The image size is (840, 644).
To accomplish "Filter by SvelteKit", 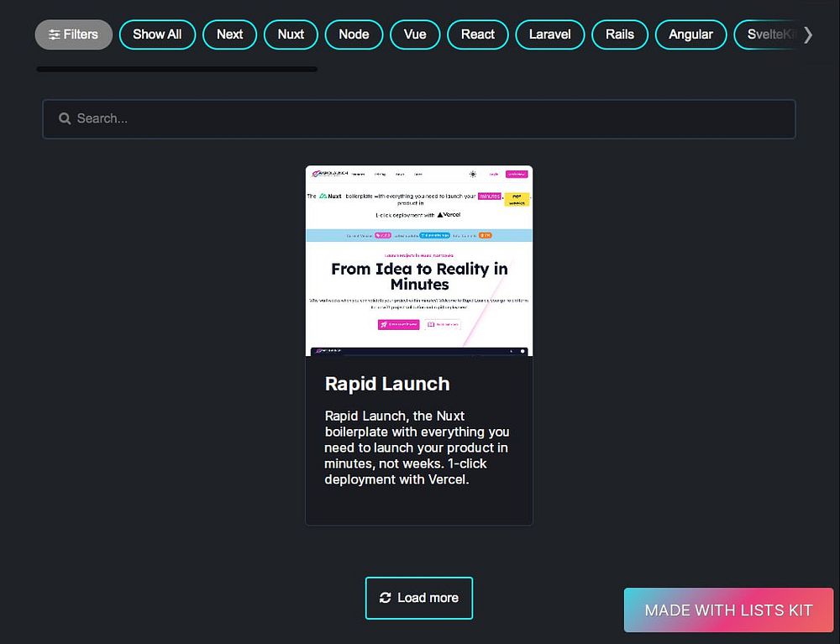I will (x=766, y=34).
